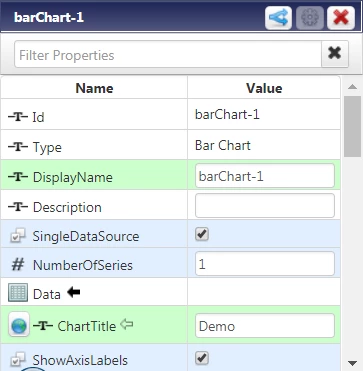Select the Id property label
The image size is (363, 371).
tap(38, 117)
